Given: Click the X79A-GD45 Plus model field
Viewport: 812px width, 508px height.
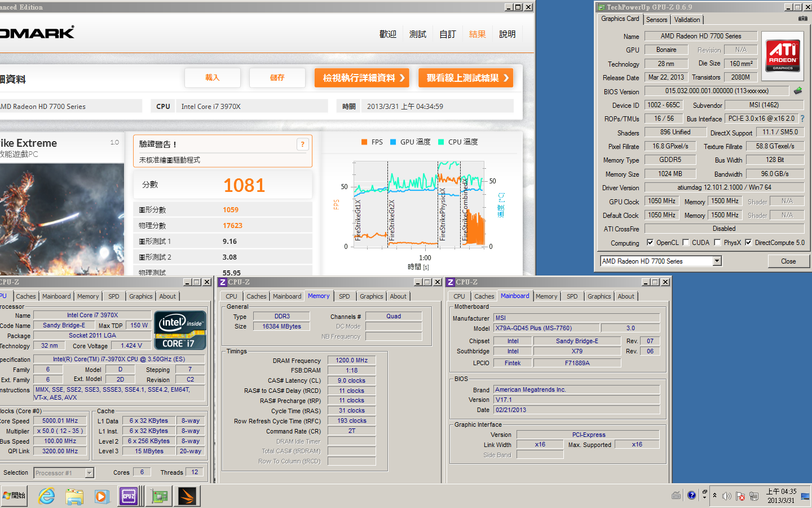Looking at the screenshot, I should tap(546, 328).
